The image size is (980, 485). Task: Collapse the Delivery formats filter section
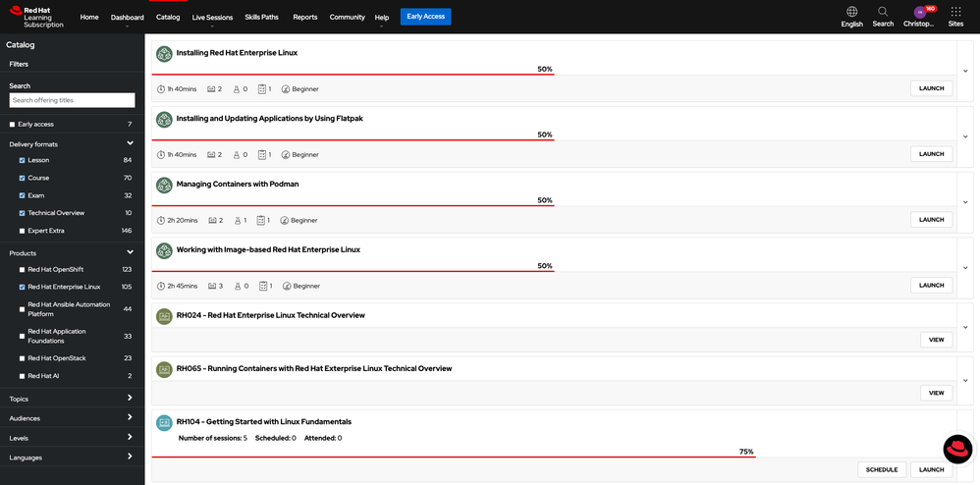(130, 143)
